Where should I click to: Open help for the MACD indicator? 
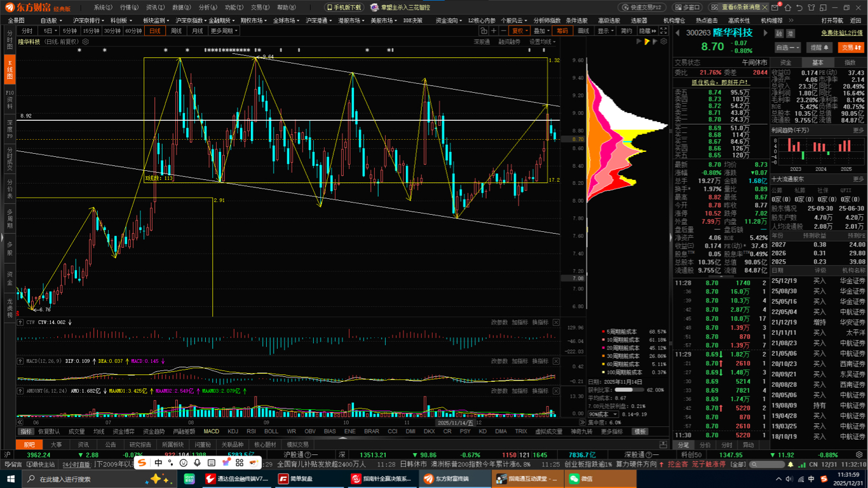(21, 361)
